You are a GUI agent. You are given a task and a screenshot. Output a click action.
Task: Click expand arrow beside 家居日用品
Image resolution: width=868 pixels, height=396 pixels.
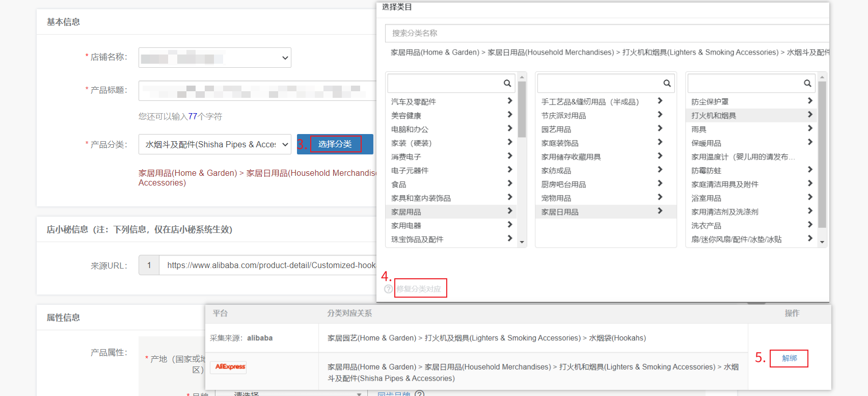tap(660, 211)
